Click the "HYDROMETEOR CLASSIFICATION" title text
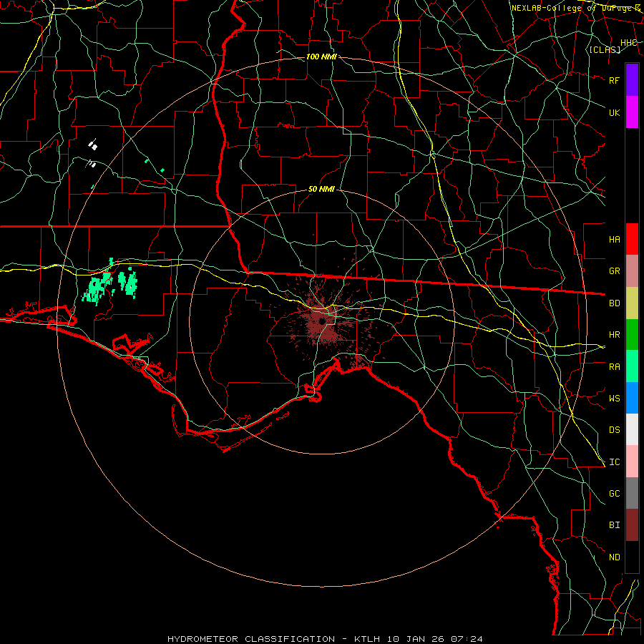Screen dimensions: 644x644 click(251, 639)
